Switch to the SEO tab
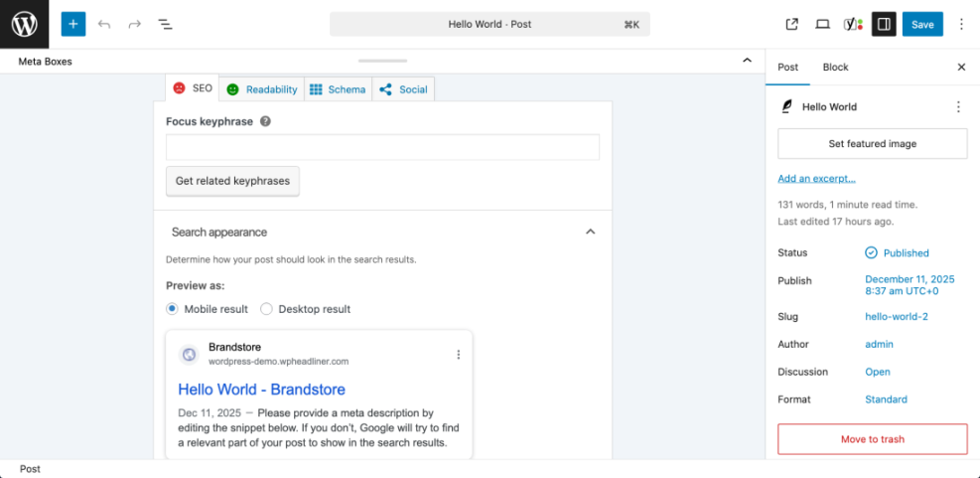Viewport: 980px width, 478px height. pyautogui.click(x=193, y=88)
